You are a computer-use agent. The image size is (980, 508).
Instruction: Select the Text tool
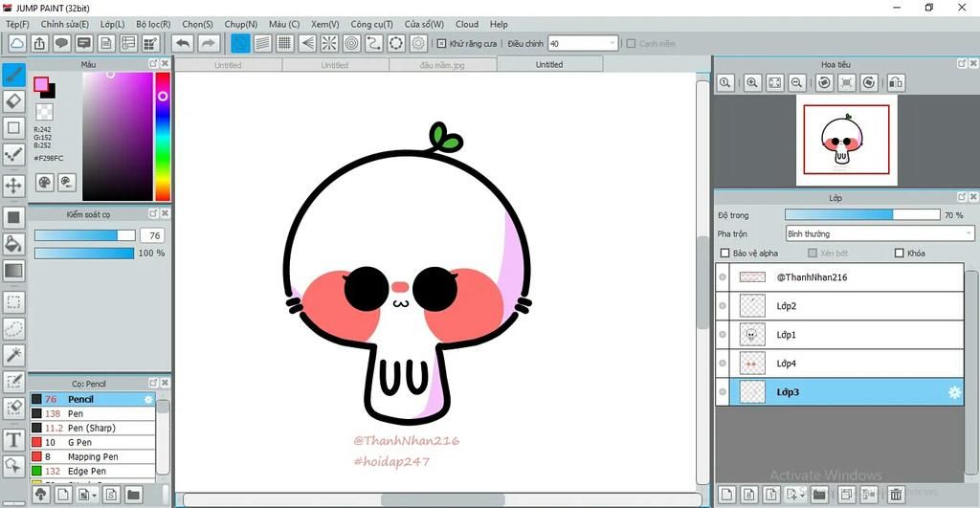[13, 440]
